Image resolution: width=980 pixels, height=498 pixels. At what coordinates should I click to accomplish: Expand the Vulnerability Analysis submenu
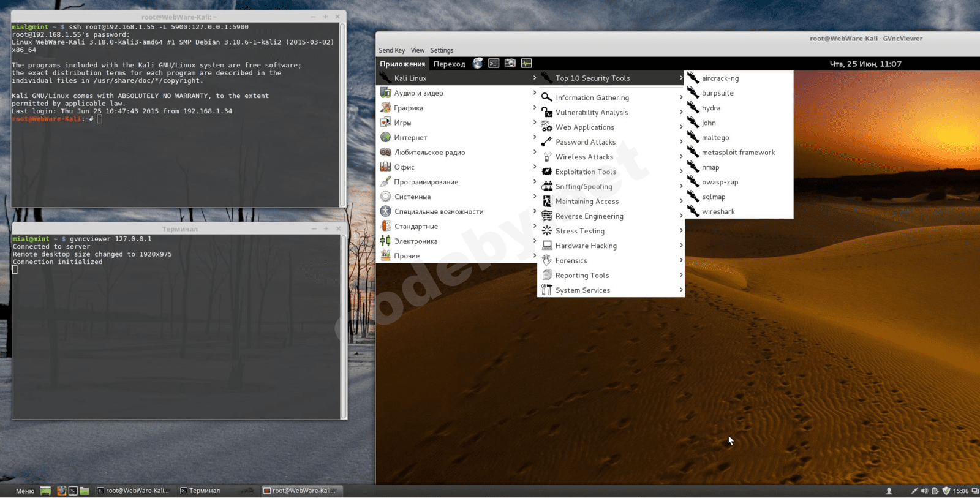pos(611,113)
